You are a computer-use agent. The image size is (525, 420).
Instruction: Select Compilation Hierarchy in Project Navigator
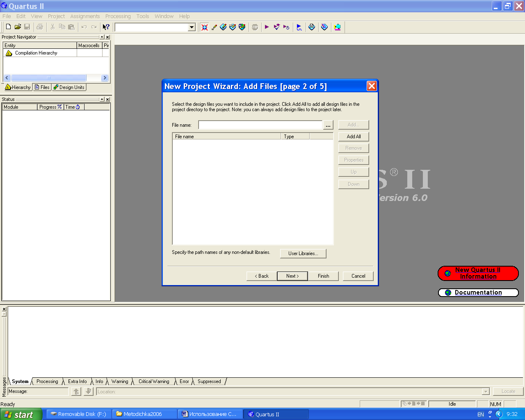point(36,53)
